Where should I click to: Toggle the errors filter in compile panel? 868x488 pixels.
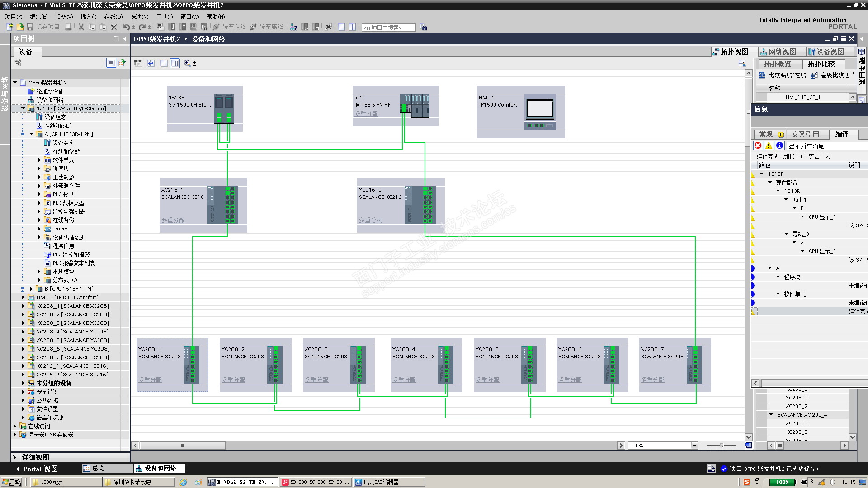(758, 145)
